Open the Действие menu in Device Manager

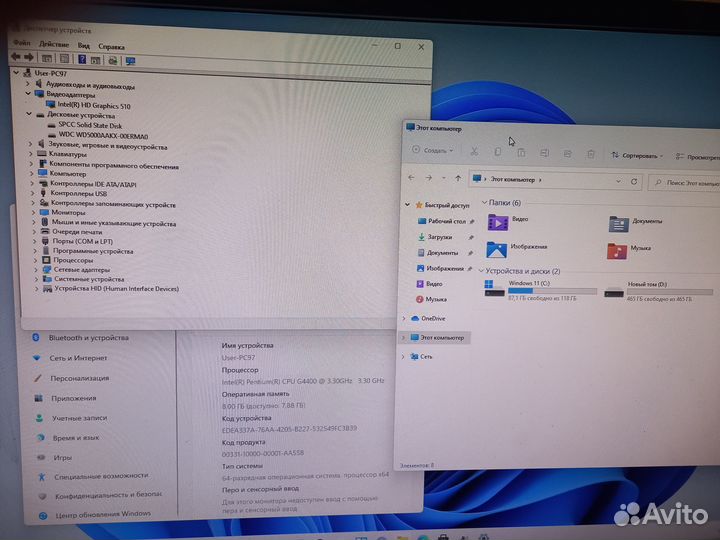(x=54, y=45)
